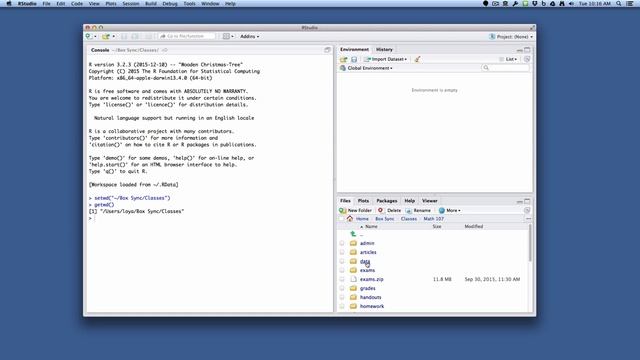Click the New File toolbar icon
Image resolution: width=640 pixels, height=360 pixels.
tap(89, 36)
